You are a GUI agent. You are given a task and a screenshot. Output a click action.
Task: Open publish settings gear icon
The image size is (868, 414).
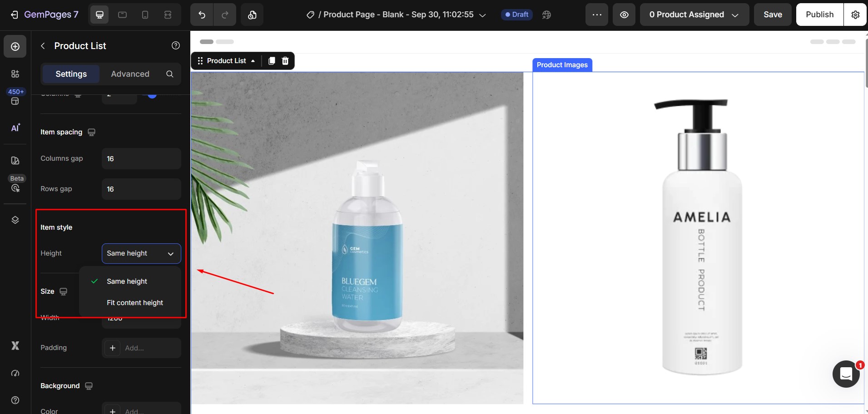[855, 15]
